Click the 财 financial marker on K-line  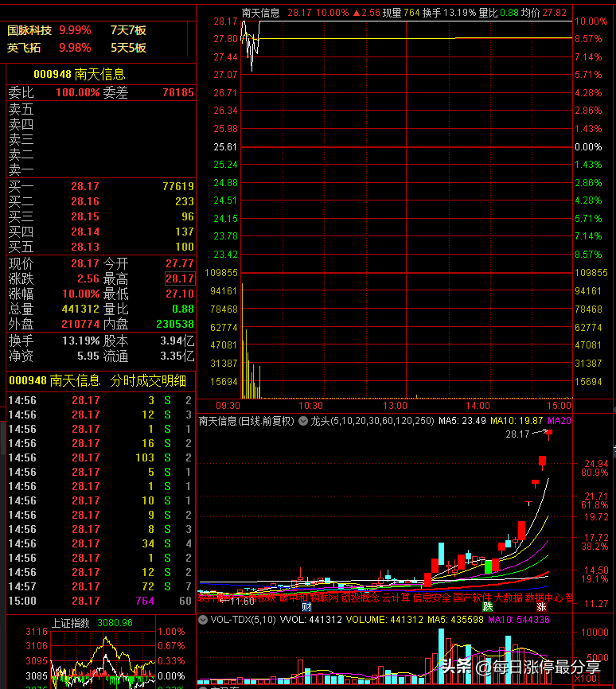coord(306,607)
